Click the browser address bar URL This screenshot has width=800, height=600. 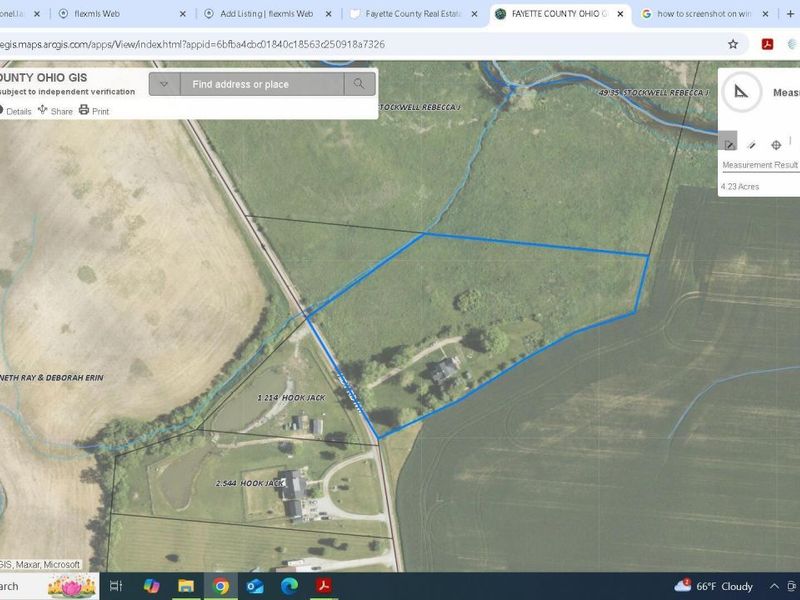point(200,44)
